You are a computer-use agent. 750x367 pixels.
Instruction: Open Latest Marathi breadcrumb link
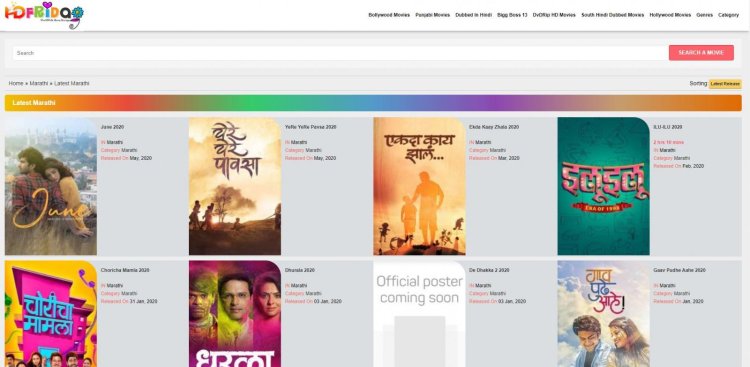(72, 83)
